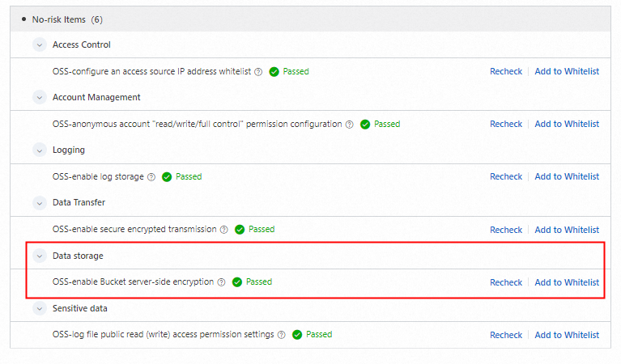Collapse the Data Transfer section

tap(39, 203)
